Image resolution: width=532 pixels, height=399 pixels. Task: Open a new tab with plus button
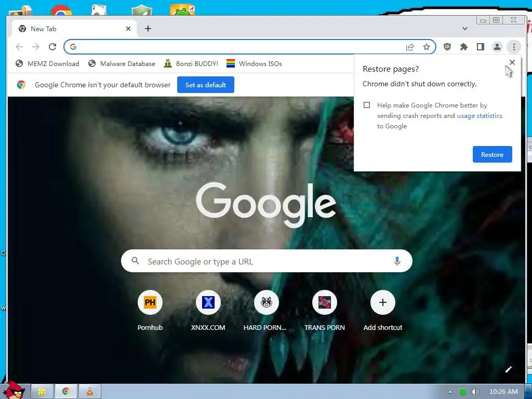[x=148, y=29]
